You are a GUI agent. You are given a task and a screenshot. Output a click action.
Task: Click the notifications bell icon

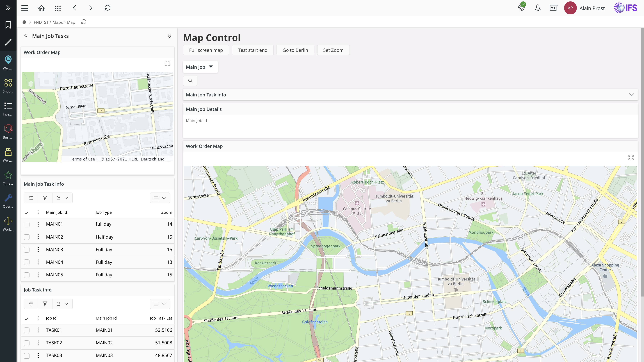click(x=538, y=8)
